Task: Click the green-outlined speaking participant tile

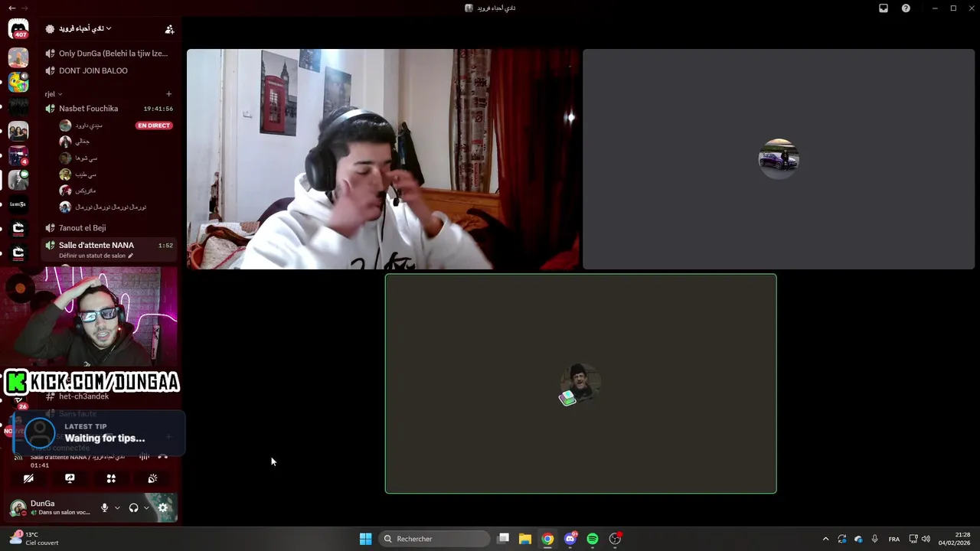Action: (580, 383)
